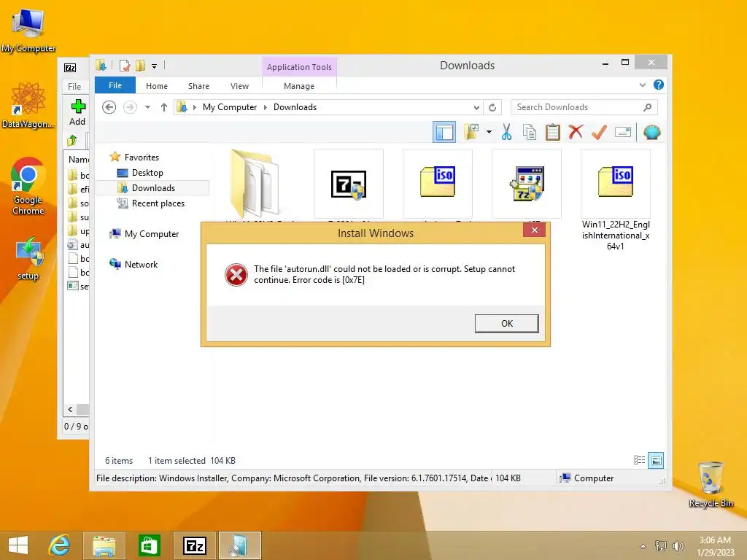Open the File menu tab
This screenshot has height=560, width=747.
(x=115, y=85)
